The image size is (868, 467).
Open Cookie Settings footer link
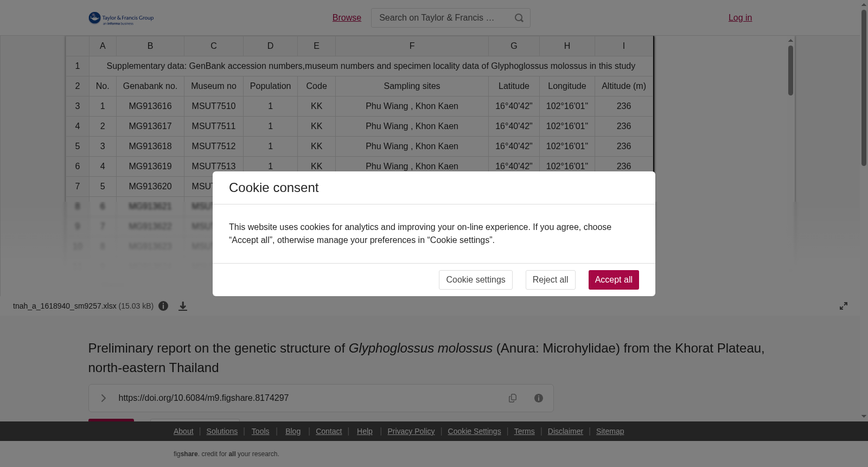point(474,431)
